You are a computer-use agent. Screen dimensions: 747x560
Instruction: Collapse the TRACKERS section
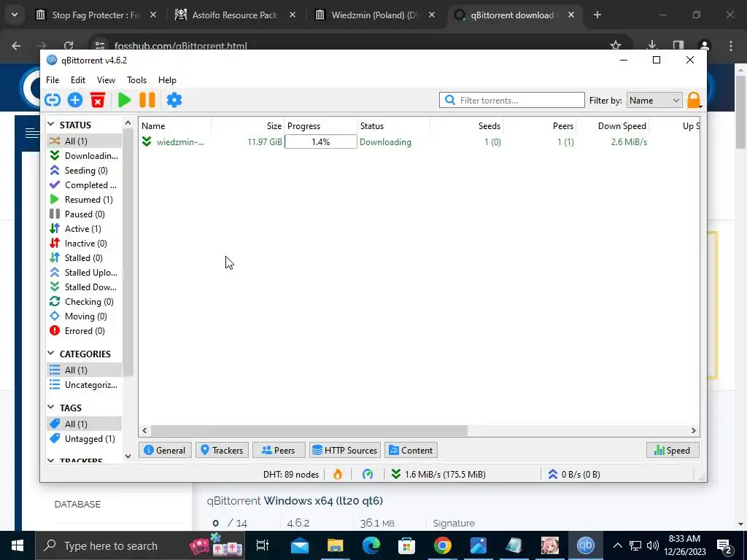[x=51, y=461]
